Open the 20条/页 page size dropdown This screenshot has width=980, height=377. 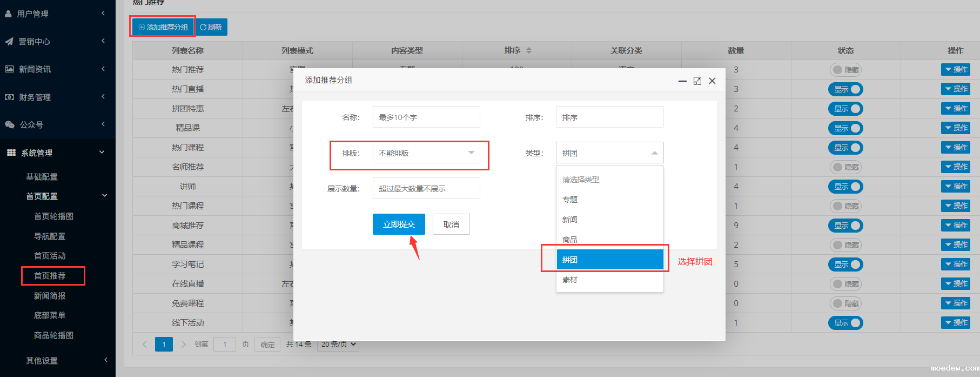[x=338, y=345]
